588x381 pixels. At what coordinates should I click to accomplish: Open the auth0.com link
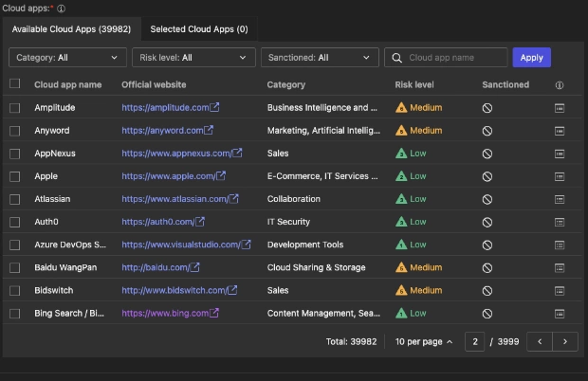click(x=163, y=222)
